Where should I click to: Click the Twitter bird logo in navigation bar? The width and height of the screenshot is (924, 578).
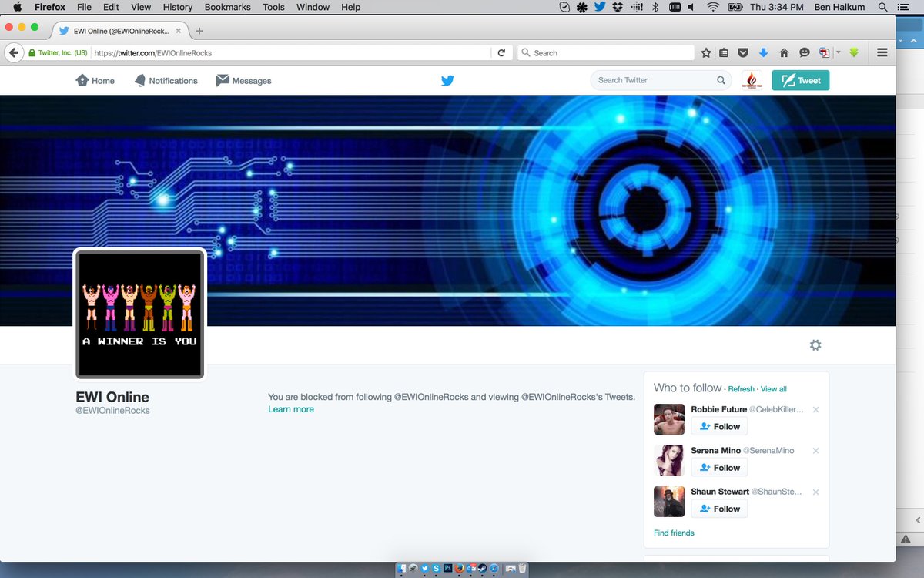point(447,80)
